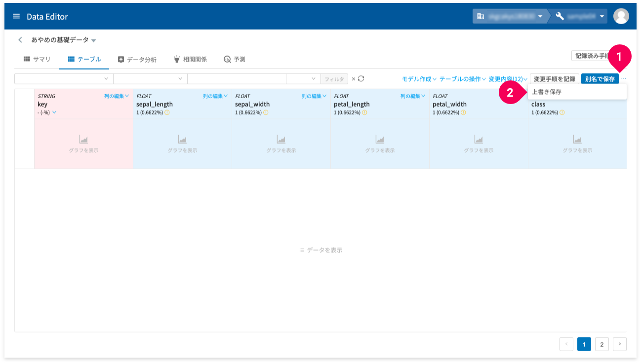Viewport: 641px width, 364px height.
Task: Show graph icon for class column
Action: (577, 140)
